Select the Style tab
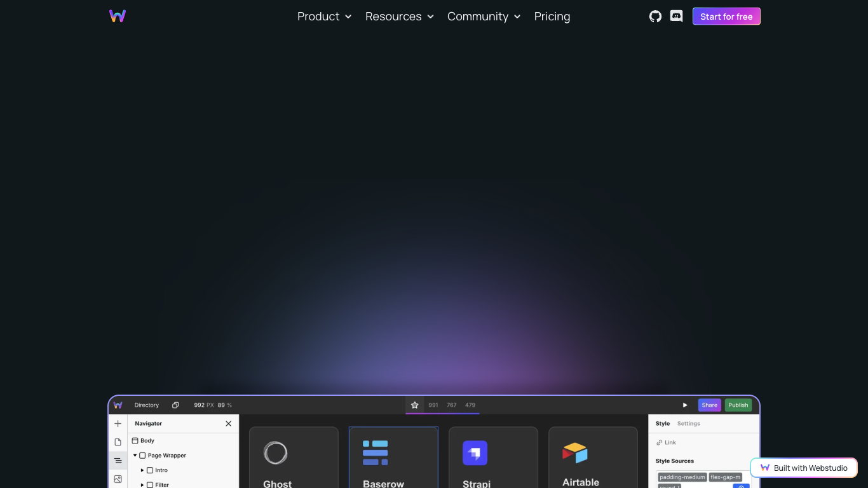 pyautogui.click(x=663, y=424)
